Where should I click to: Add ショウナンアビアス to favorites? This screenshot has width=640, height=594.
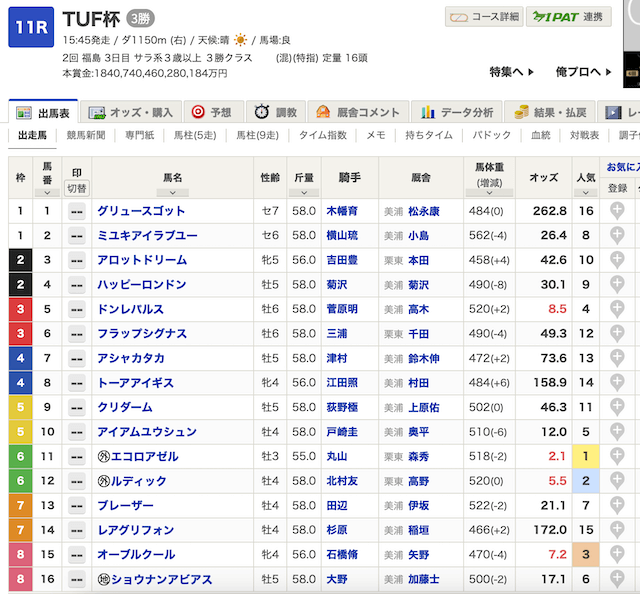(617, 579)
